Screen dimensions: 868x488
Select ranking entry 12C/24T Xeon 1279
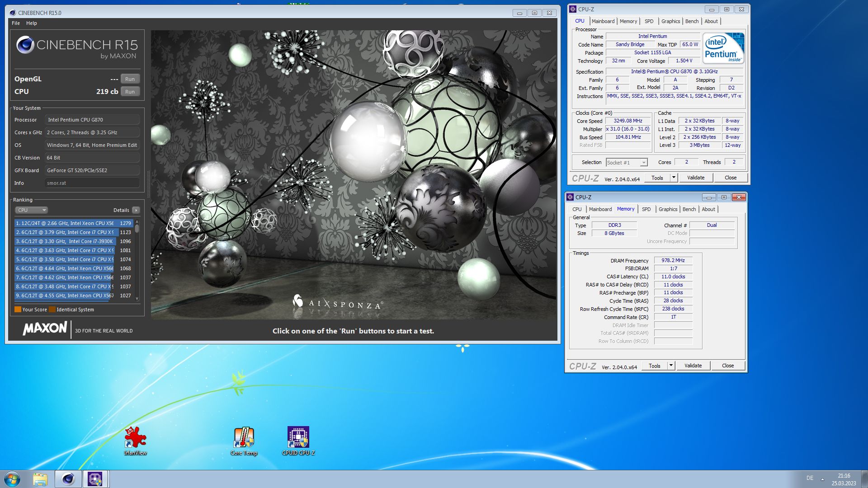pos(73,223)
